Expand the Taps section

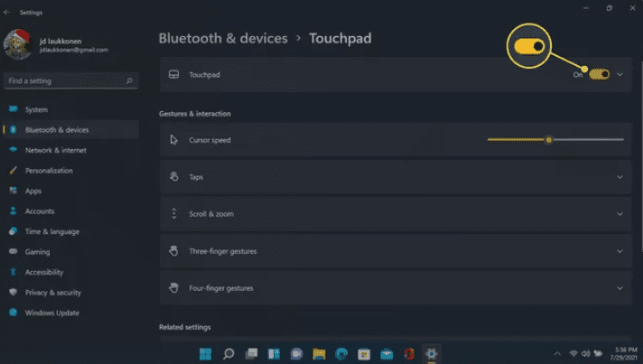click(x=620, y=177)
